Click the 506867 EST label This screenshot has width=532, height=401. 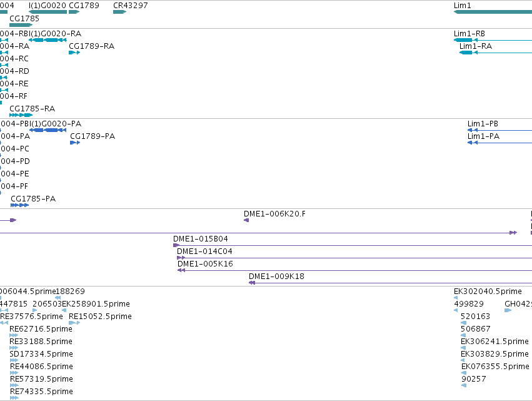coord(475,329)
